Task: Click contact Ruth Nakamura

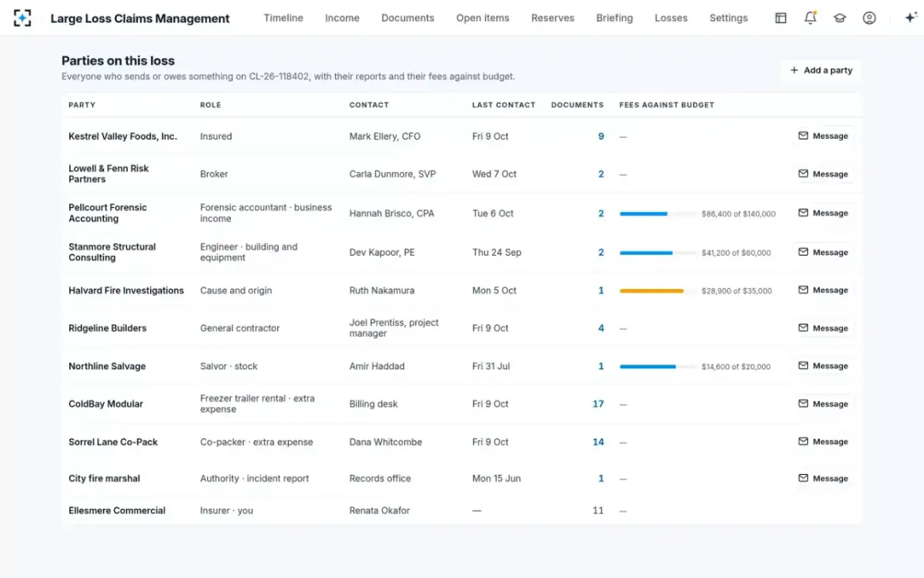Action: pos(382,291)
